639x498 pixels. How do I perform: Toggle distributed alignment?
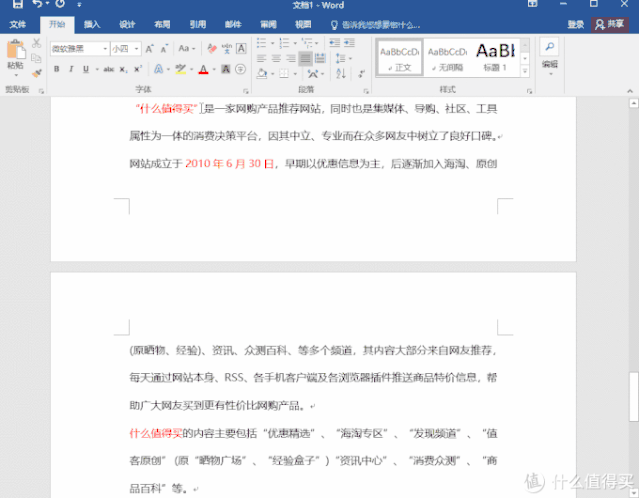coord(320,58)
